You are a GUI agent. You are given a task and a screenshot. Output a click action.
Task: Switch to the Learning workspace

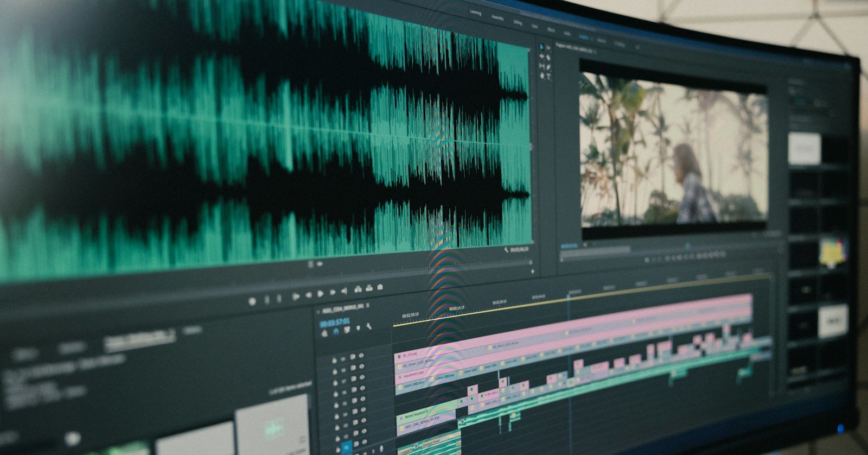point(475,12)
